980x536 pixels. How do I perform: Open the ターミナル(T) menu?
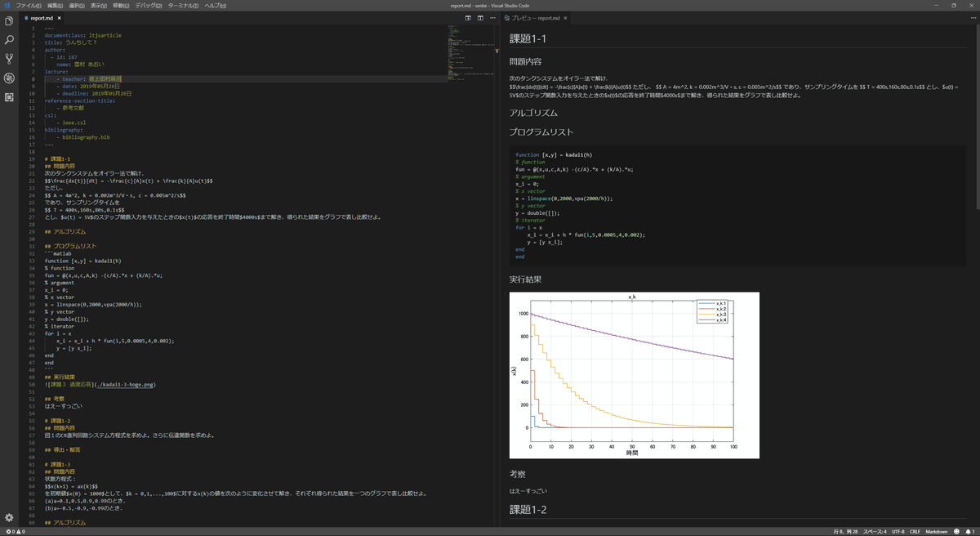coord(183,5)
